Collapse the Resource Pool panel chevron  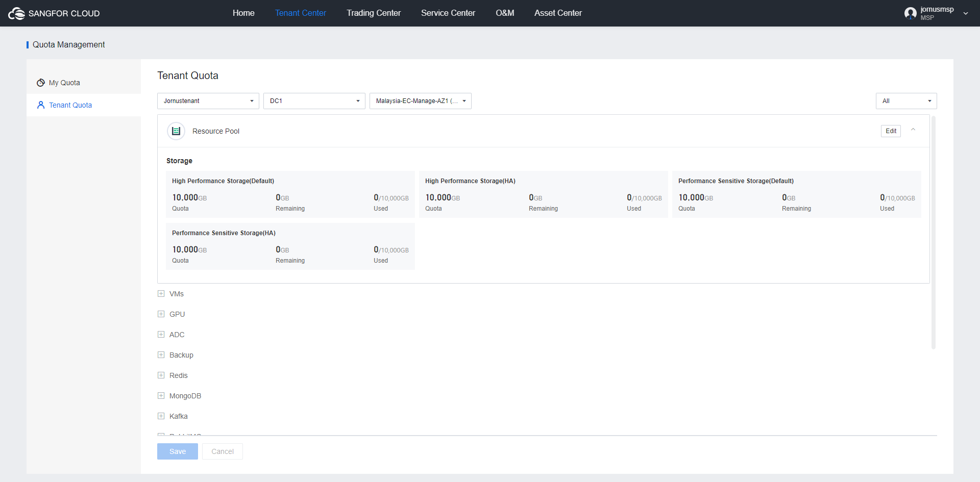coord(913,130)
